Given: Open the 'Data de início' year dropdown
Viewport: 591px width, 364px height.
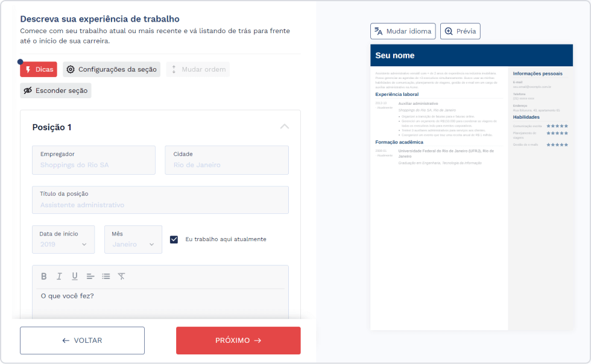Looking at the screenshot, I should pyautogui.click(x=63, y=239).
